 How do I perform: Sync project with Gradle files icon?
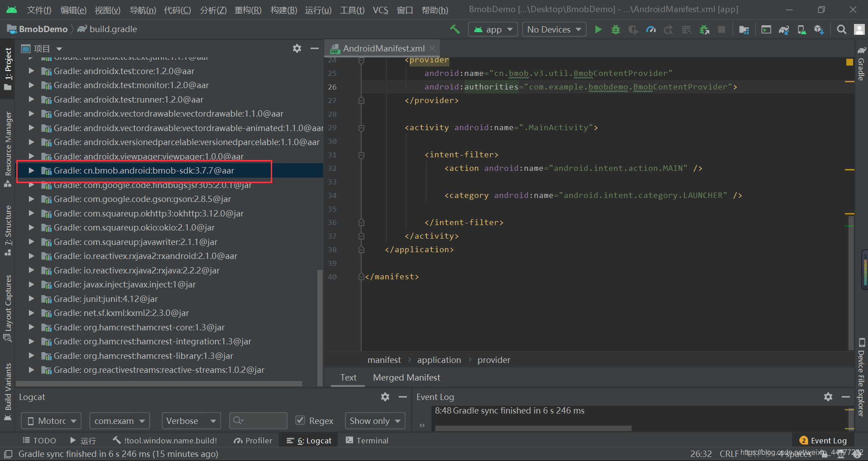784,29
